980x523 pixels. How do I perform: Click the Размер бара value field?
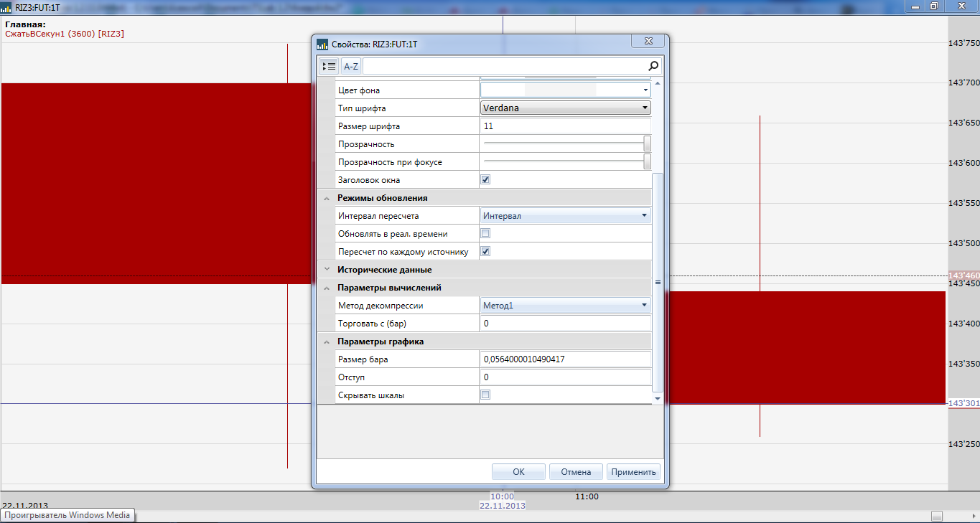pos(566,359)
